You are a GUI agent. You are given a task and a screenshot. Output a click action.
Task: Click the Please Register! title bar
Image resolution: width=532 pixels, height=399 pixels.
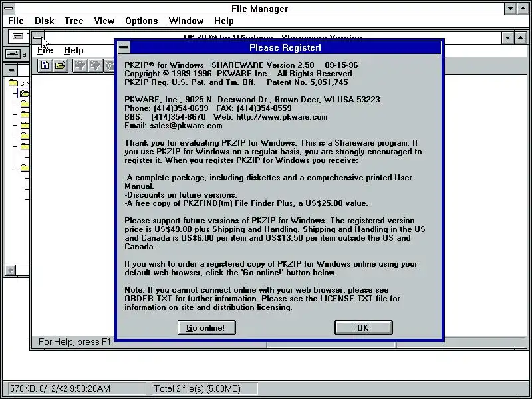click(285, 47)
